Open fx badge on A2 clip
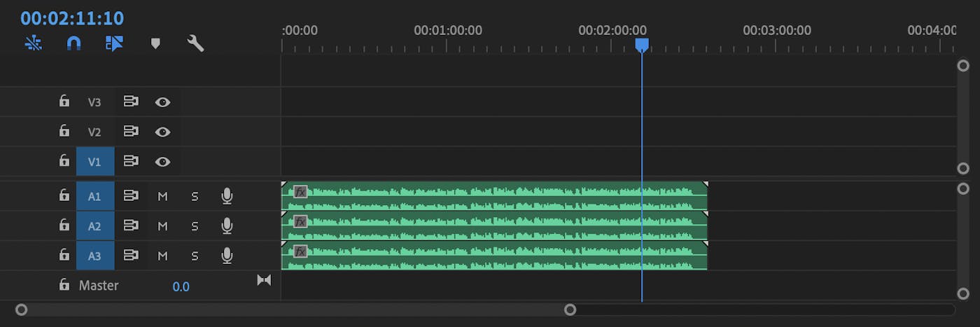 tap(300, 222)
